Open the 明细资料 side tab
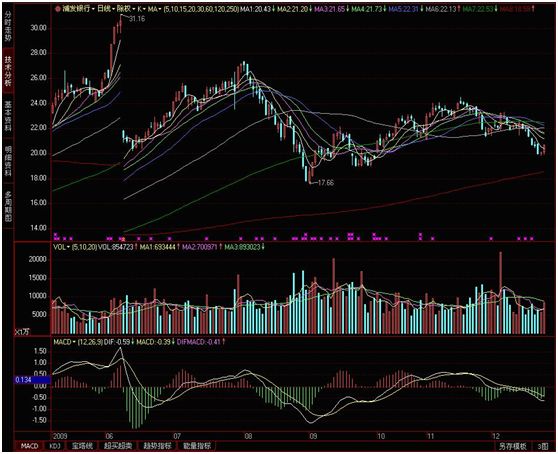The height and width of the screenshot is (454, 558). click(8, 161)
